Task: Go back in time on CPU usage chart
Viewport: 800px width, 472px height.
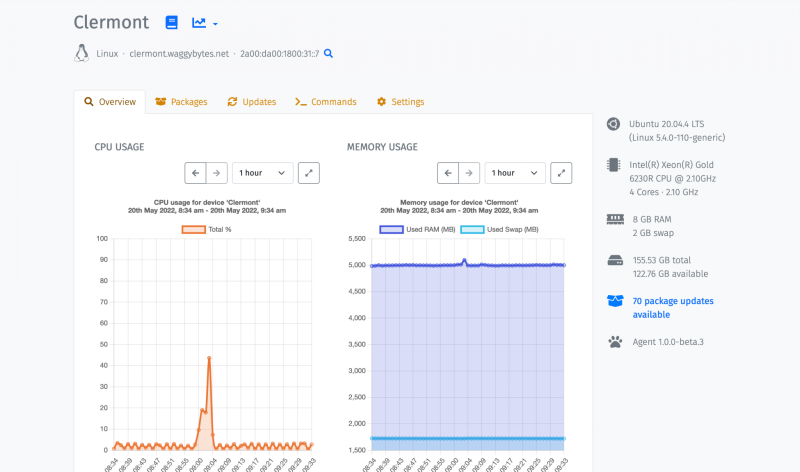Action: pos(195,173)
